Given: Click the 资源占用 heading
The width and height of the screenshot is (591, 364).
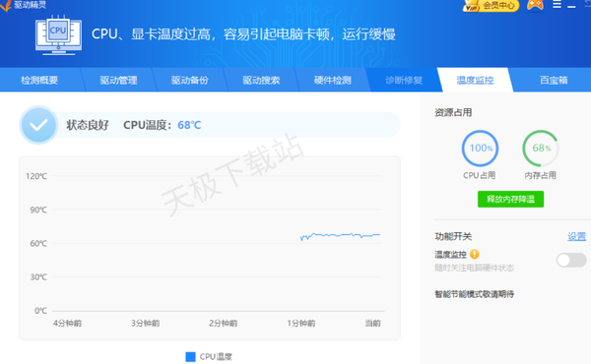Looking at the screenshot, I should click(x=453, y=112).
